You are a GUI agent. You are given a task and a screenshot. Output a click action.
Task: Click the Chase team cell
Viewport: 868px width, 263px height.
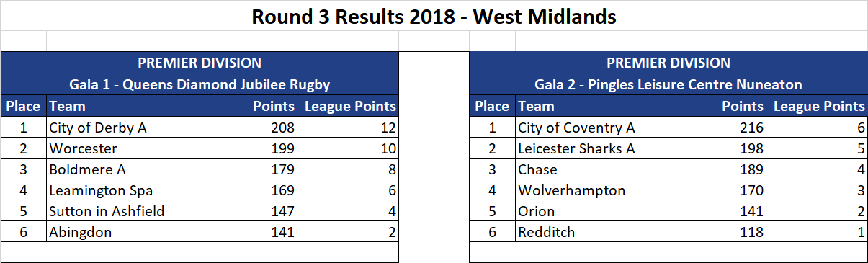point(614,170)
